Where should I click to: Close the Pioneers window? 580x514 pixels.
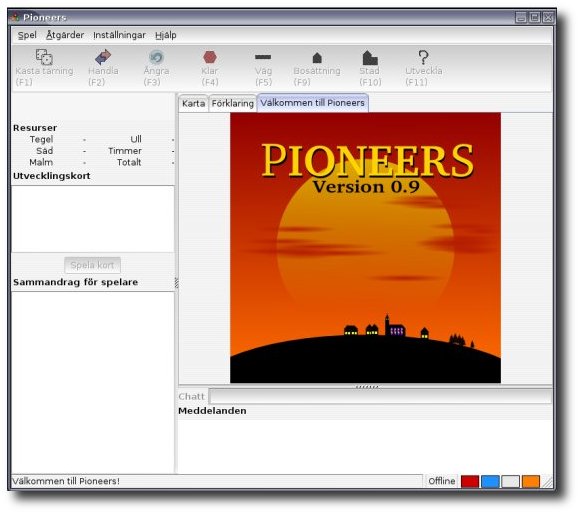pos(548,17)
